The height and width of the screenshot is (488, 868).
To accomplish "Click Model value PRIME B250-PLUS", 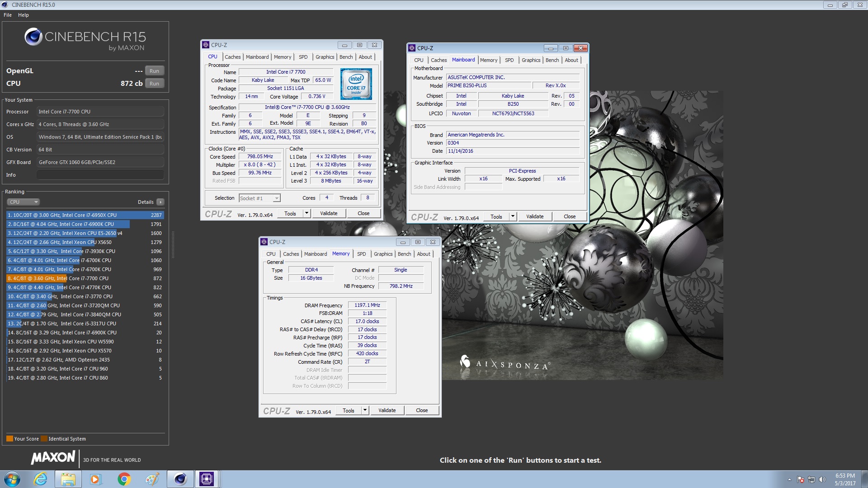I will click(x=488, y=85).
